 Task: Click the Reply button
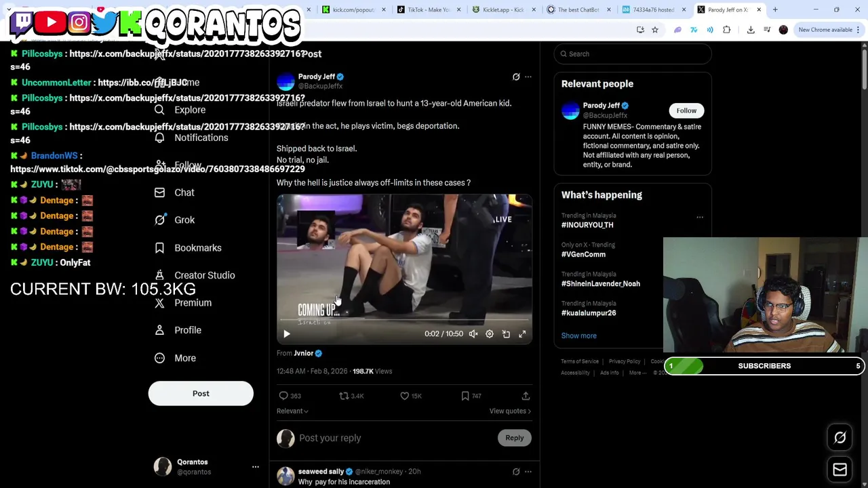515,438
